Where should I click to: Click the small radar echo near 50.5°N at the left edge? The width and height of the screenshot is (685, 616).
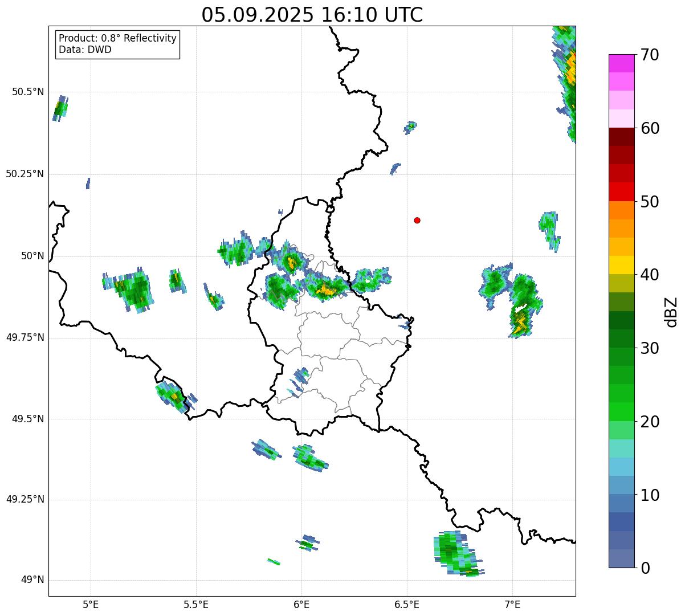coord(60,108)
